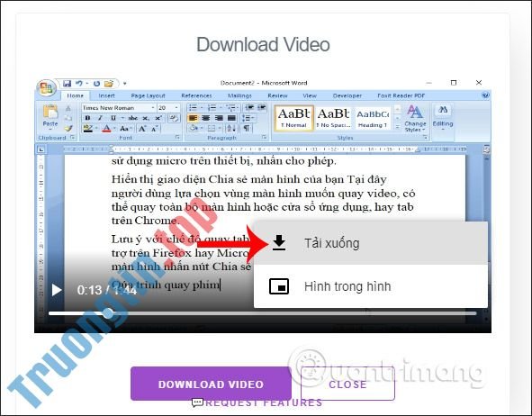Click the Change Case Aa icon
532x416 pixels.
coord(124,129)
